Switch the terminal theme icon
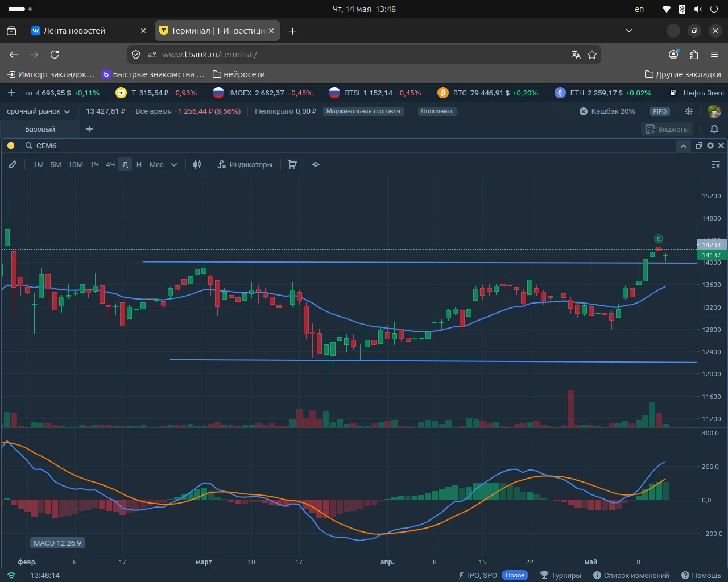Screen dimensions: 728x582 pos(689,111)
